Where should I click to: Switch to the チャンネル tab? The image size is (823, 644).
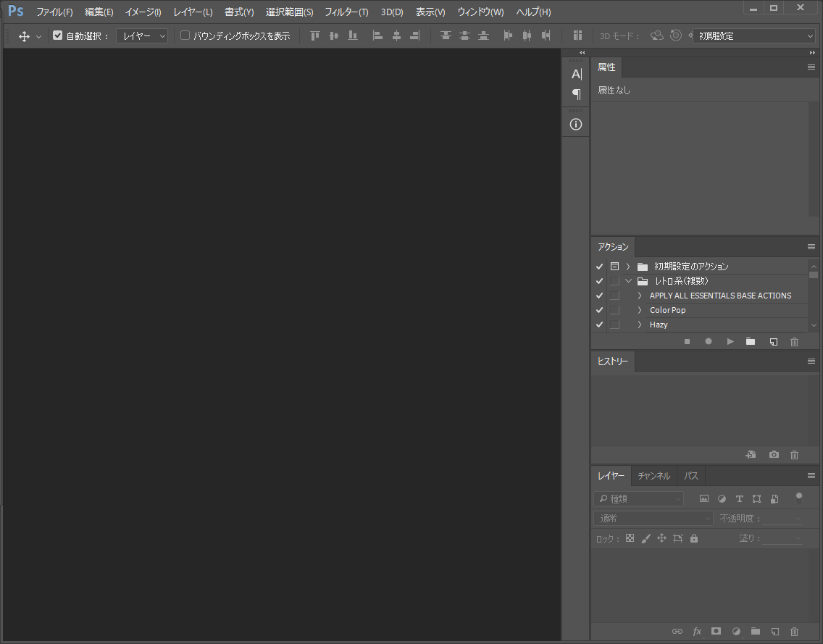click(654, 476)
